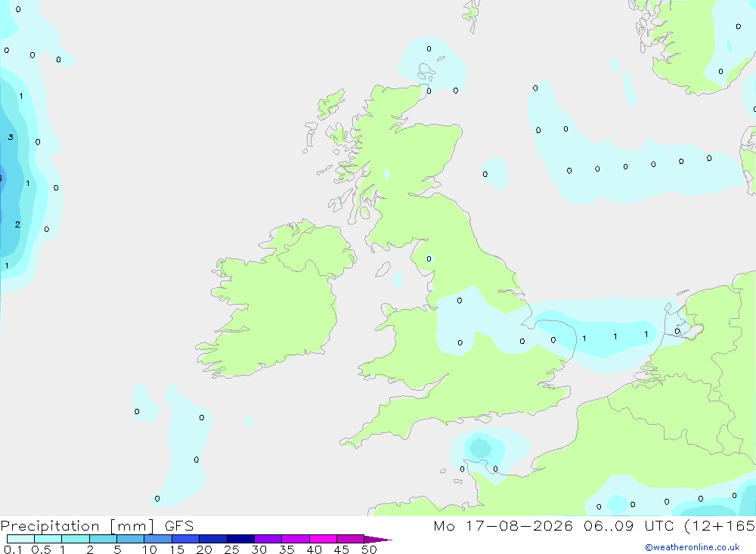Click the legend label "20"

coord(204,549)
